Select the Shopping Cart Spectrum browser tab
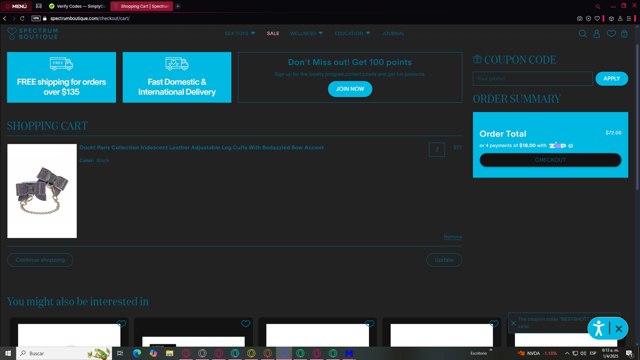The image size is (640, 360). click(141, 6)
